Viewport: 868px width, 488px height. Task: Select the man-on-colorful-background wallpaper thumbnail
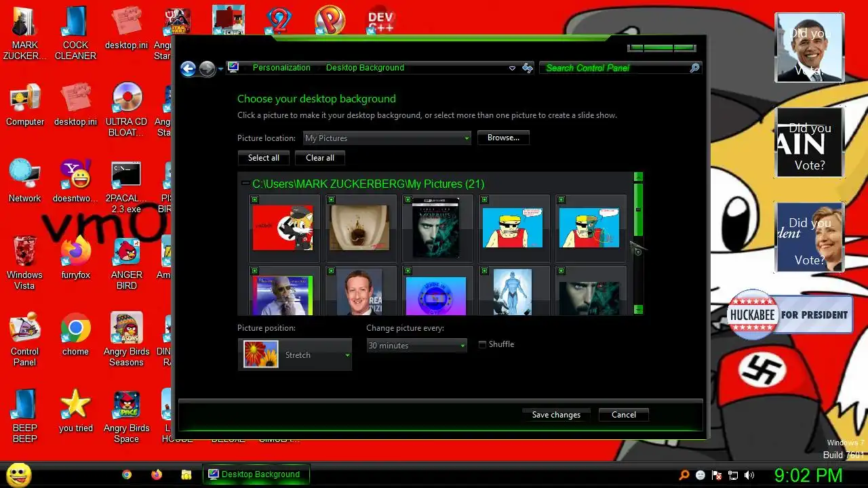[x=283, y=296]
